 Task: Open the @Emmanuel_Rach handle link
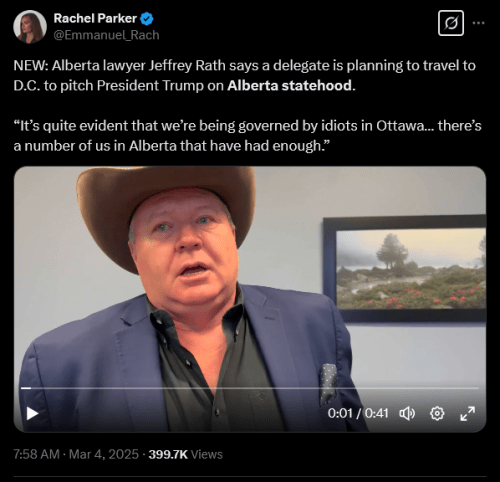106,35
